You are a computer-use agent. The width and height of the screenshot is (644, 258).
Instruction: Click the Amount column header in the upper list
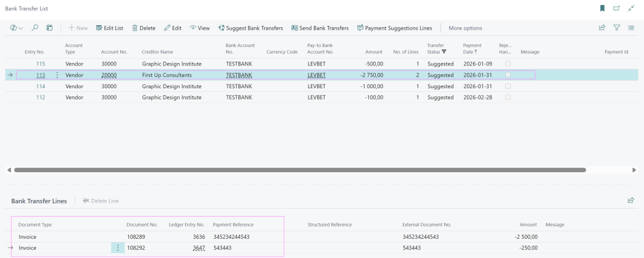click(x=374, y=52)
